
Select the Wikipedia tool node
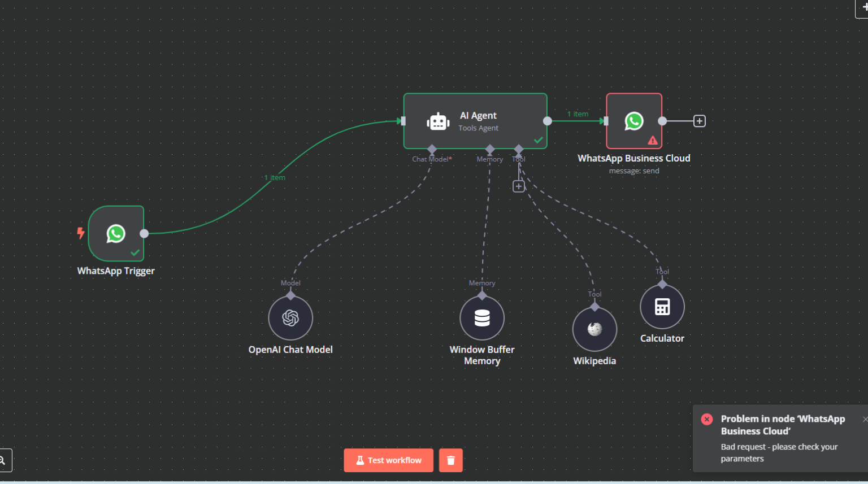click(594, 328)
